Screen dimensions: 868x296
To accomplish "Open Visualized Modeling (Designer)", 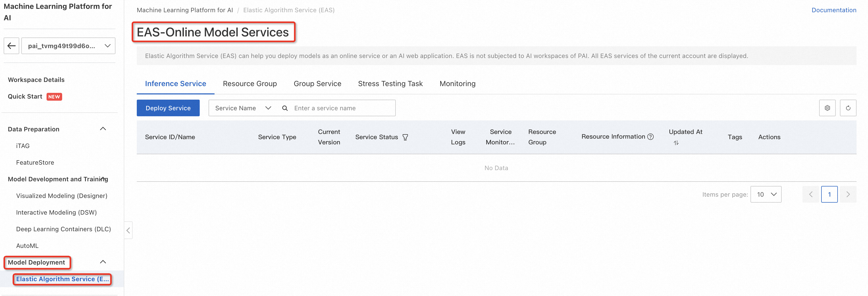I will [x=62, y=196].
